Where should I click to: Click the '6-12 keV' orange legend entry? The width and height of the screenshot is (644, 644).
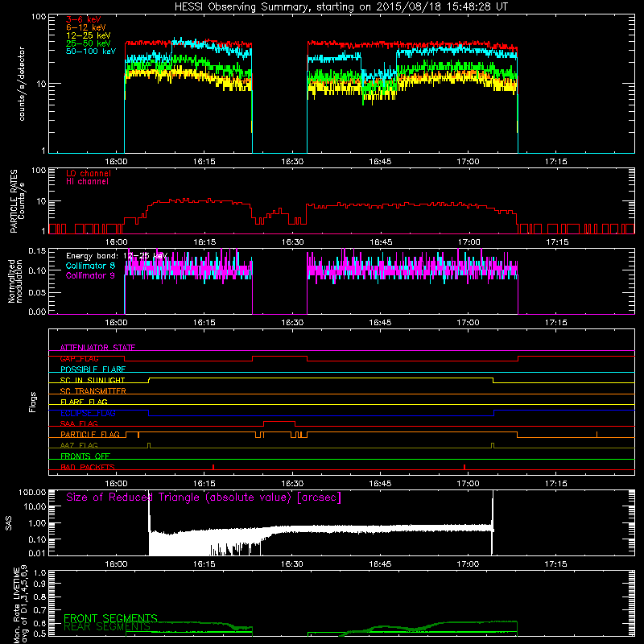86,27
